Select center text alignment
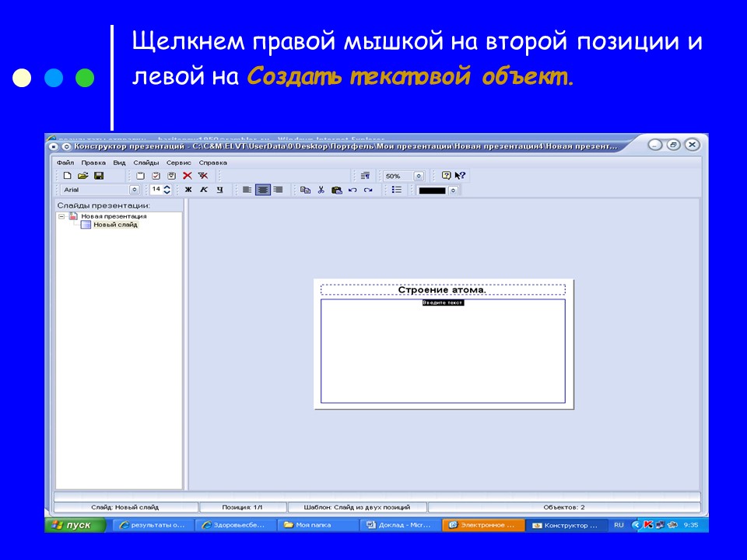This screenshot has width=747, height=560. [x=262, y=190]
